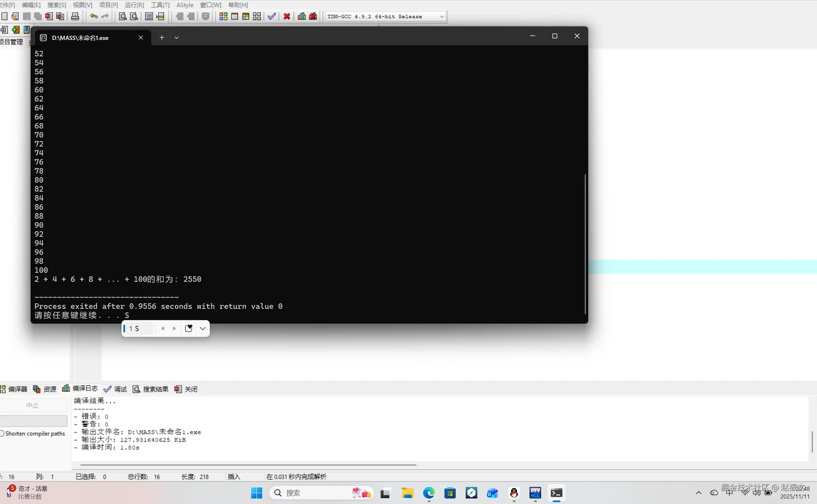The width and height of the screenshot is (817, 504).
Task: Click the red X stop execution icon
Action: pyautogui.click(x=287, y=16)
